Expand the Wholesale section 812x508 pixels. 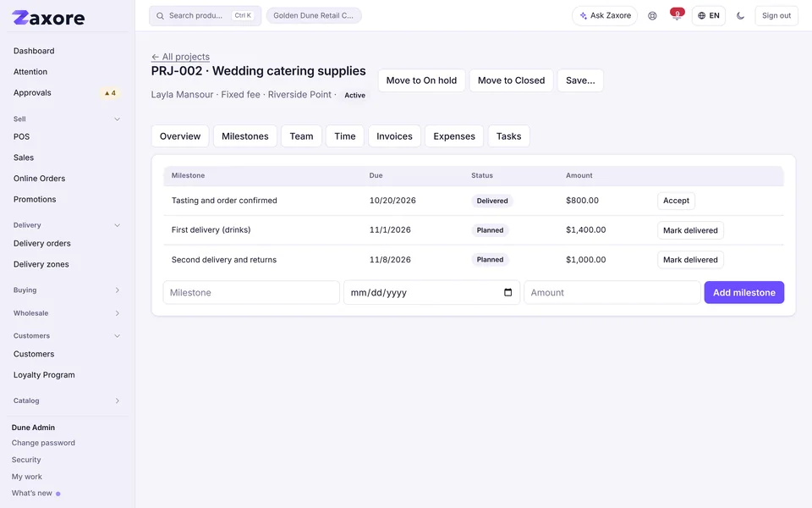(x=117, y=313)
